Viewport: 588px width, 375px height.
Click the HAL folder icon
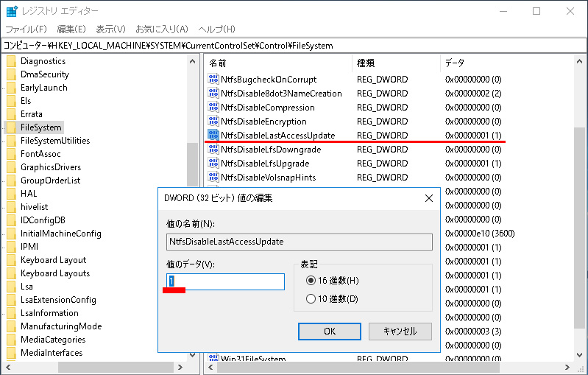[x=11, y=194]
